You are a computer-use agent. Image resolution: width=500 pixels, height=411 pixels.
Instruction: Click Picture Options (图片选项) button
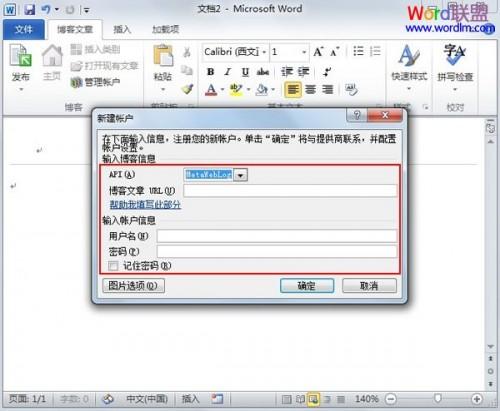coord(133,286)
